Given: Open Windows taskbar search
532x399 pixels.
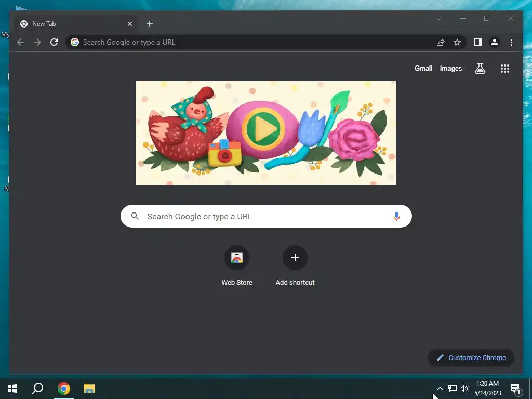Looking at the screenshot, I should pyautogui.click(x=37, y=389).
